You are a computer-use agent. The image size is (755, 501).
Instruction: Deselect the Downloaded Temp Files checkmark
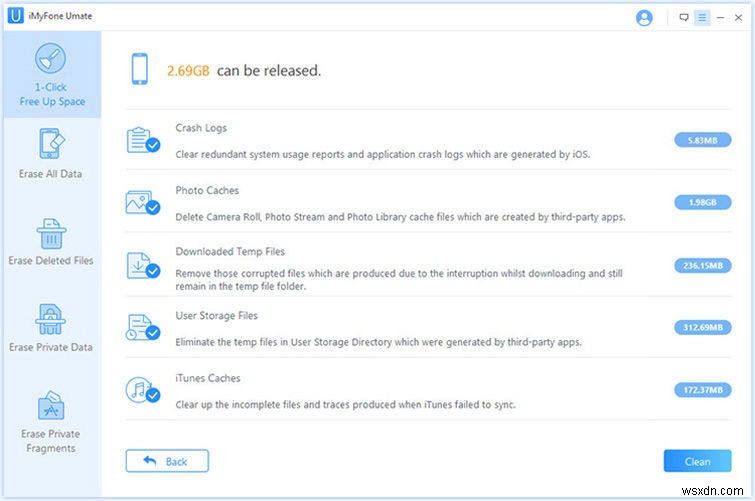pyautogui.click(x=153, y=270)
